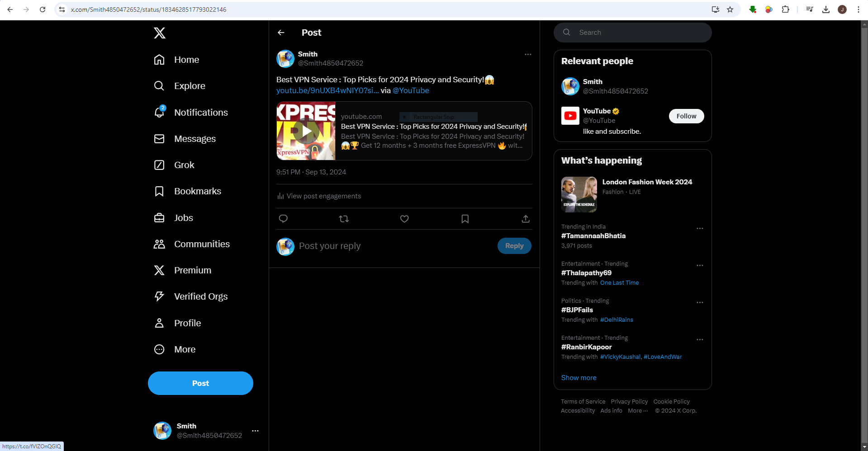Viewport: 868px width, 451px height.
Task: Click the reply speech bubble icon
Action: [283, 219]
